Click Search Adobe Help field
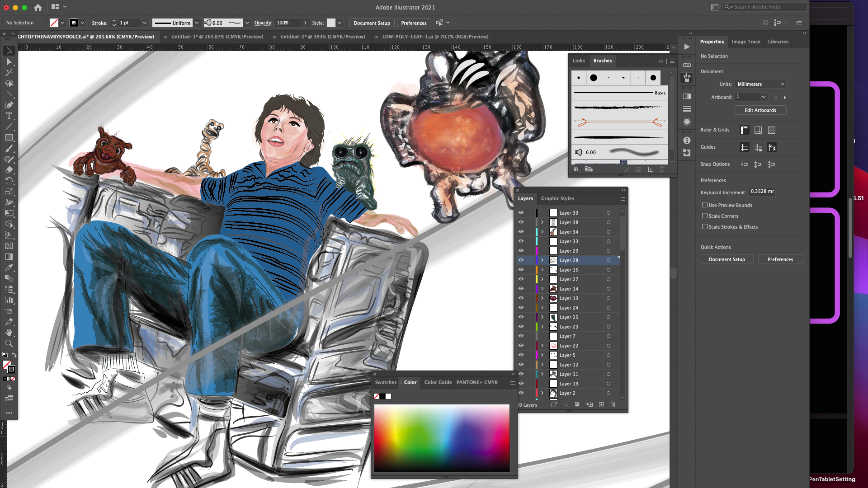Image resolution: width=868 pixels, height=488 pixels. [x=765, y=7]
